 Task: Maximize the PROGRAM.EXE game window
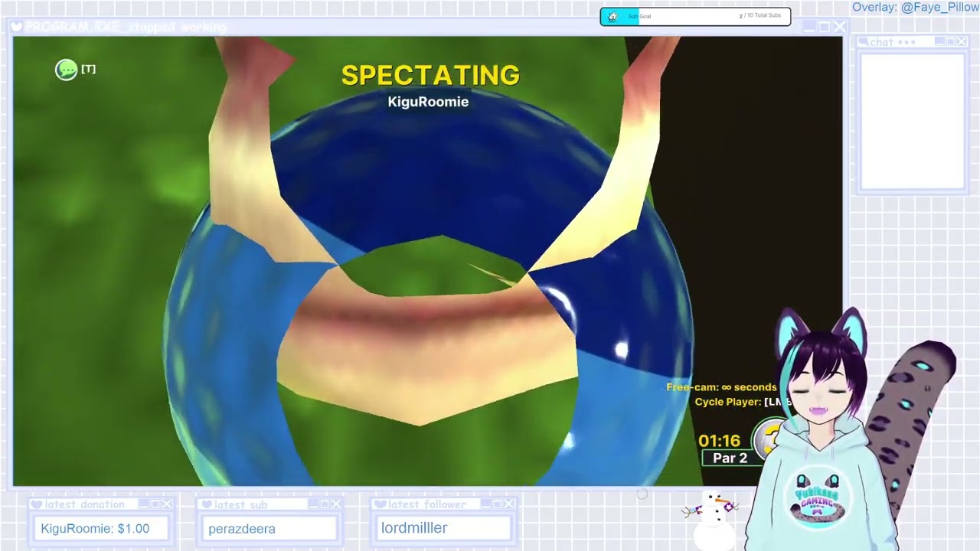[x=824, y=27]
